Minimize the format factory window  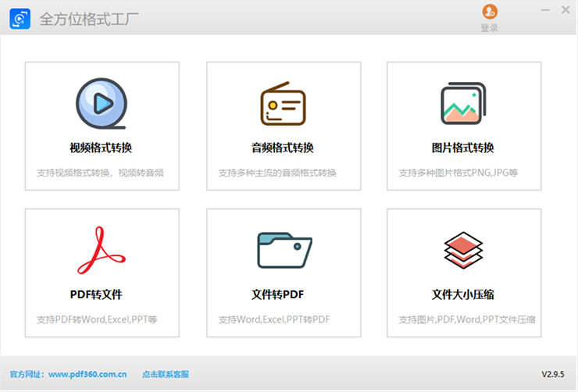coord(545,10)
